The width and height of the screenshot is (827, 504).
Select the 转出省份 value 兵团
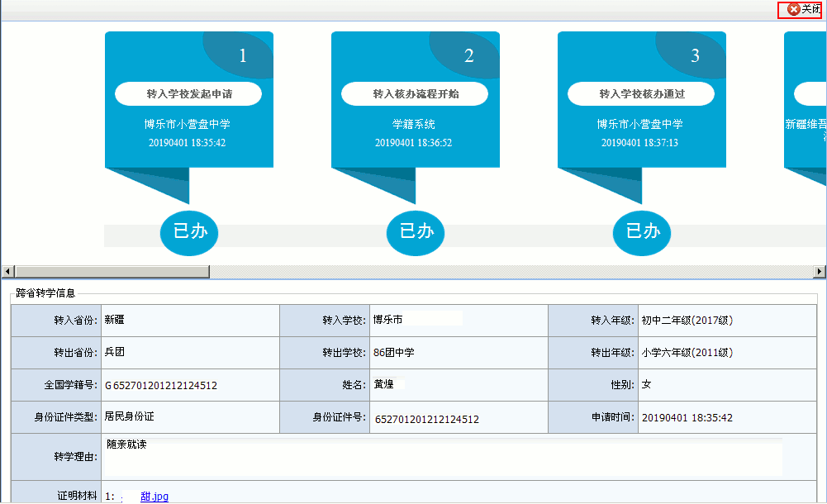115,352
